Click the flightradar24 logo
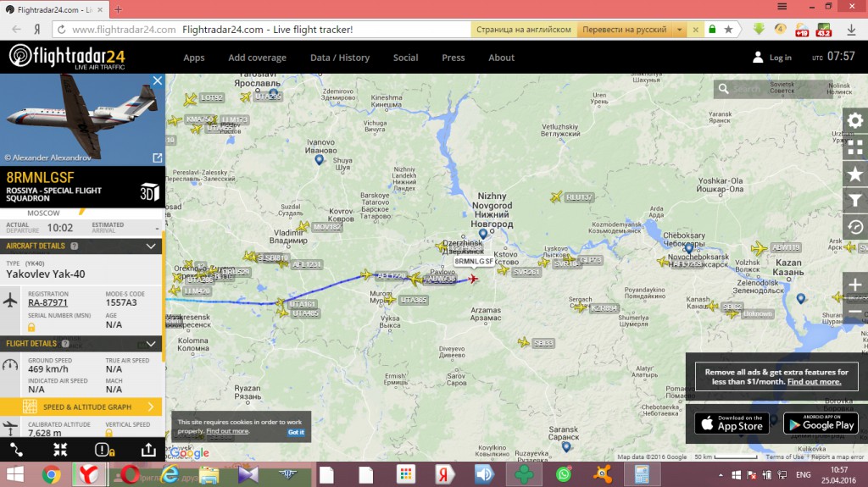This screenshot has width=868, height=487. point(67,57)
